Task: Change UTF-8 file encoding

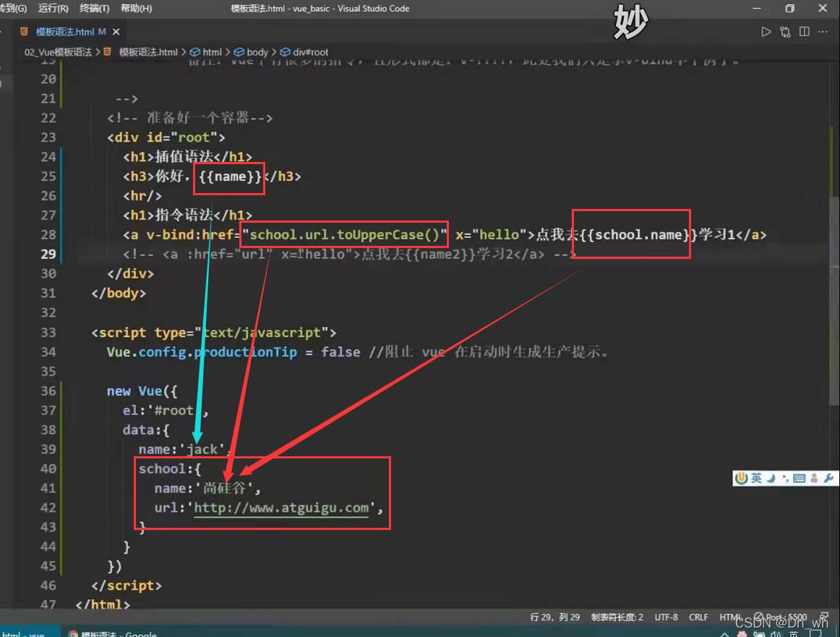Action: pyautogui.click(x=666, y=617)
